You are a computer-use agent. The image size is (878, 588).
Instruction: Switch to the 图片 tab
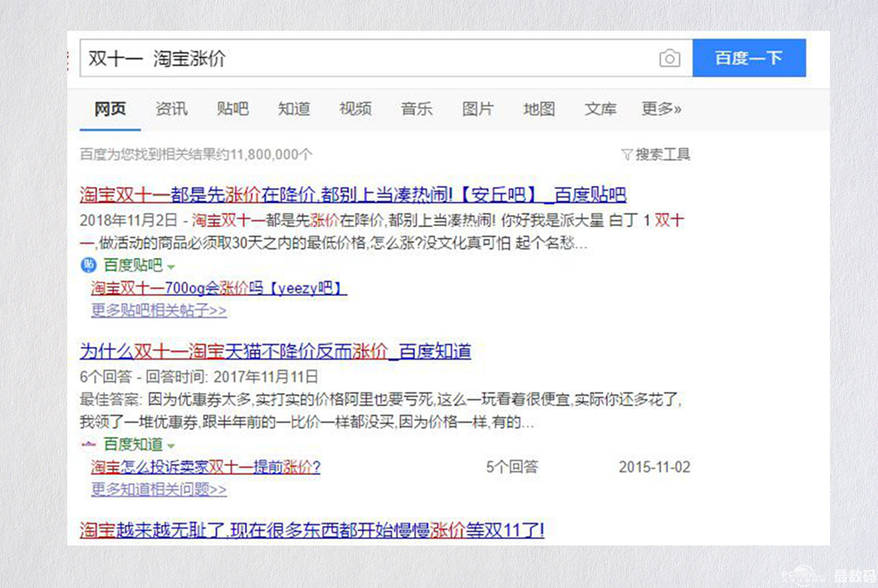tap(478, 108)
